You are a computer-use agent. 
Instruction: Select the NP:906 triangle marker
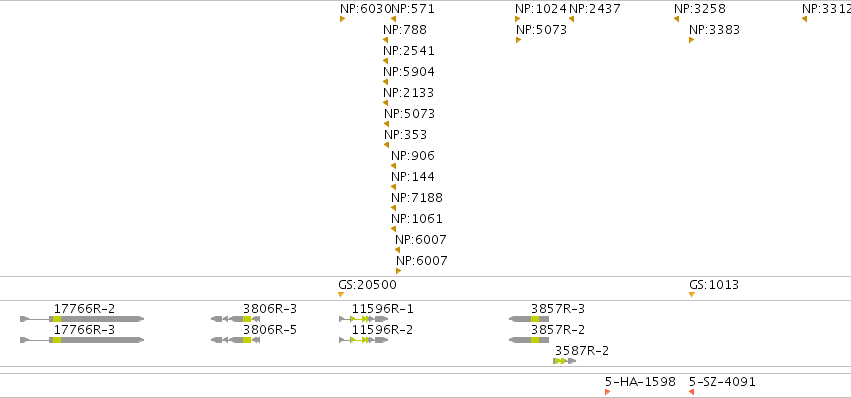coord(393,166)
